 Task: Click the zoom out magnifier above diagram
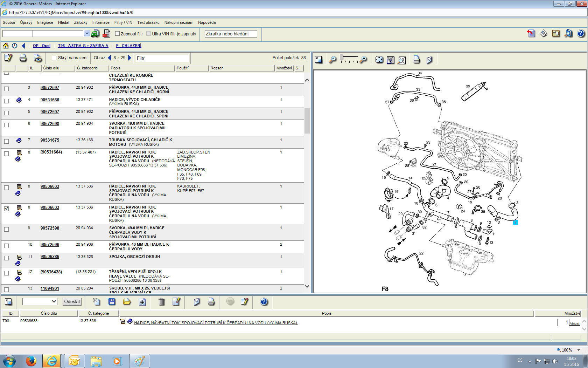click(x=332, y=60)
